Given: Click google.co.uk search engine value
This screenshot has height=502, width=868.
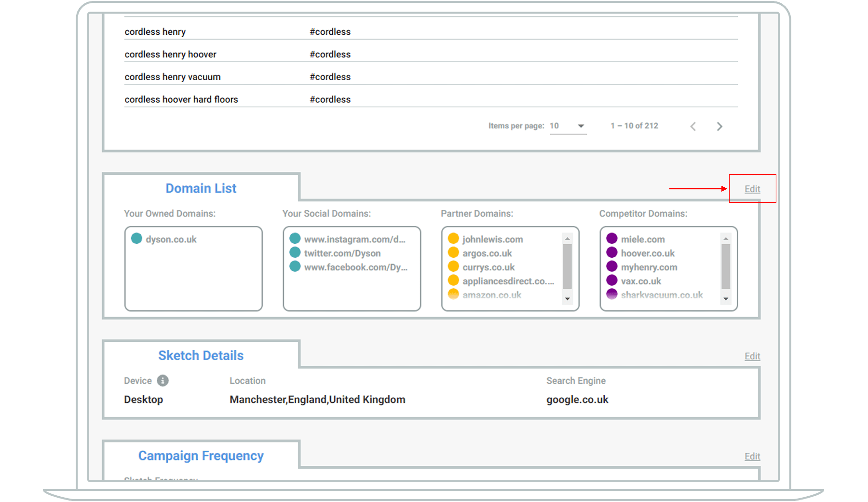Looking at the screenshot, I should pos(577,400).
